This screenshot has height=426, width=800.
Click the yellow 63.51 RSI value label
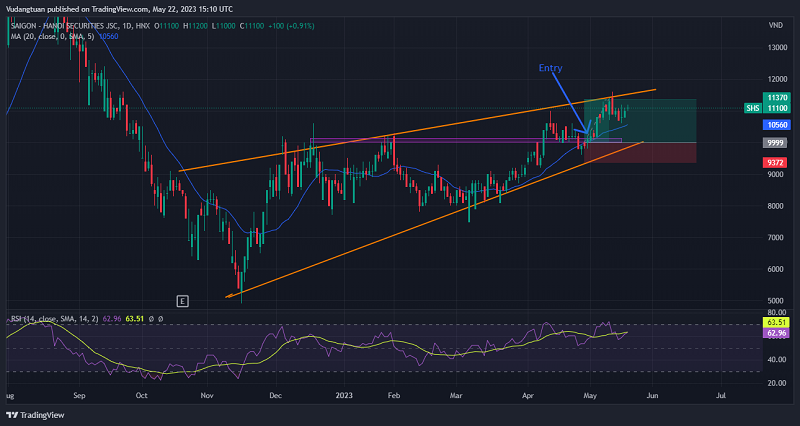click(775, 323)
